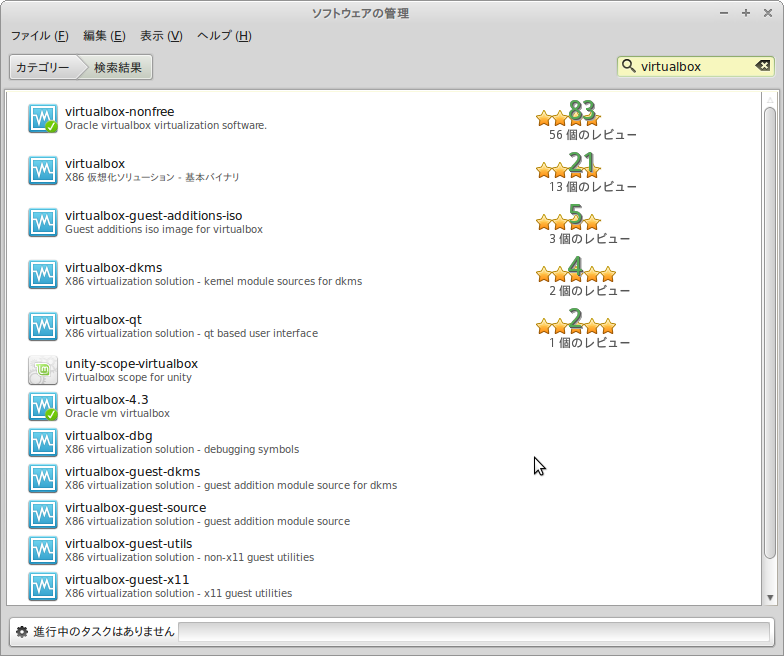
Task: Minimize the ソフトウェアの管理 window
Action: 724,13
